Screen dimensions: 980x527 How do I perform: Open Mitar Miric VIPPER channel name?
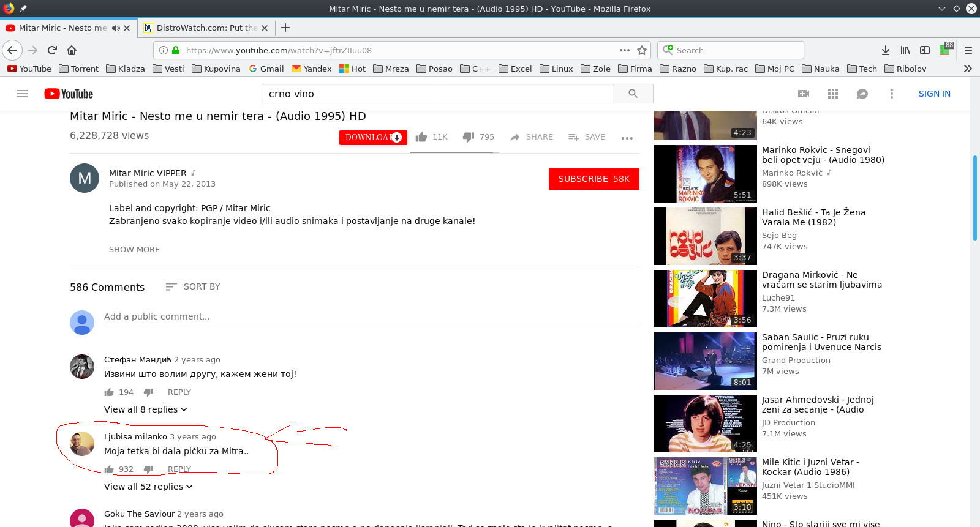(x=148, y=173)
